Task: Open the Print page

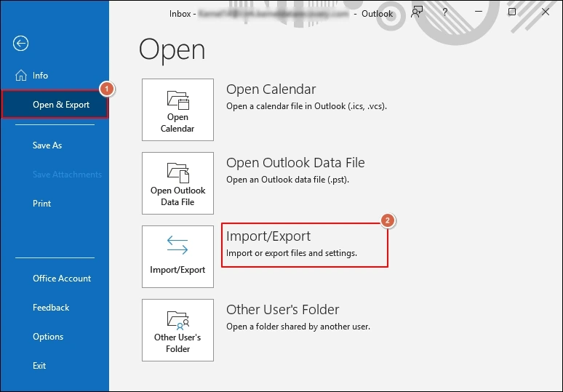Action: tap(41, 204)
